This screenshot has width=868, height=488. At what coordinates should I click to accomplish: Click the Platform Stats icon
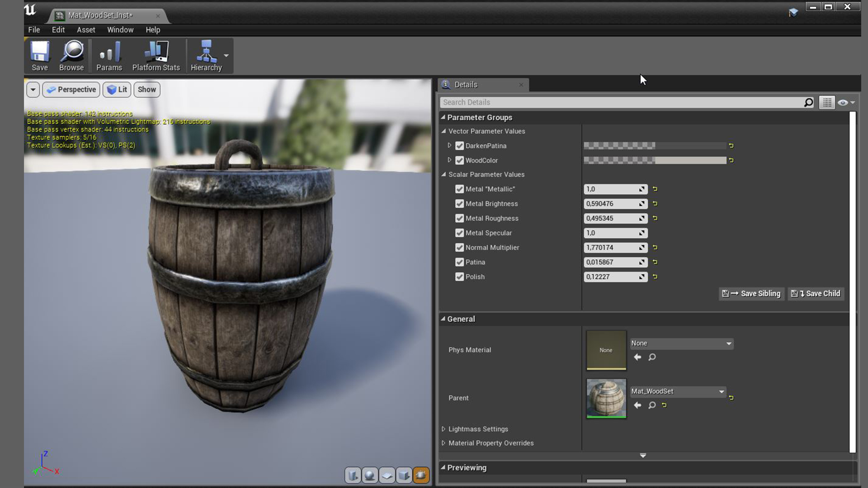point(156,52)
